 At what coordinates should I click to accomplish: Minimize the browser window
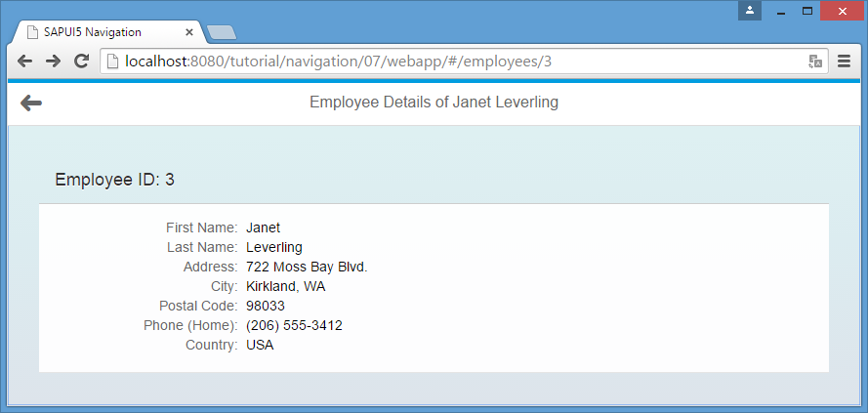pyautogui.click(x=780, y=12)
